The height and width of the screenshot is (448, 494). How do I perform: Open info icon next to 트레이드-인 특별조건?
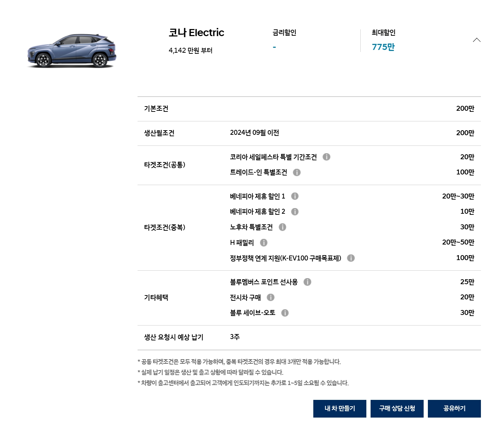pyautogui.click(x=297, y=172)
